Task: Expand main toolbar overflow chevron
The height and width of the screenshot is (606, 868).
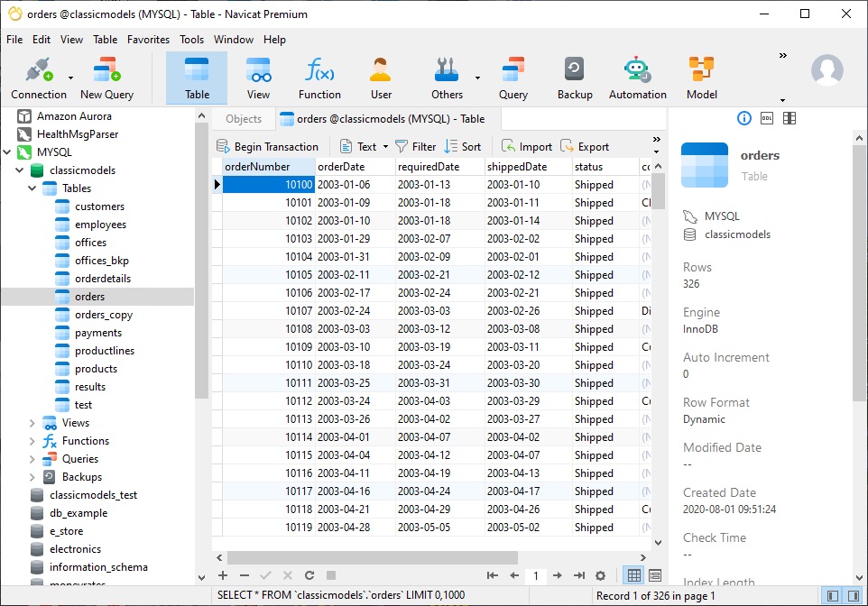Action: (x=783, y=55)
